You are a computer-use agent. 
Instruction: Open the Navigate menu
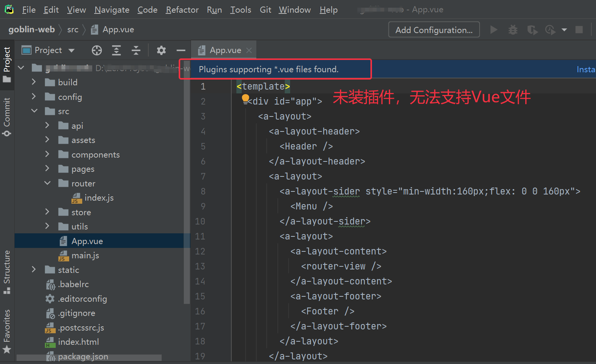tap(112, 10)
